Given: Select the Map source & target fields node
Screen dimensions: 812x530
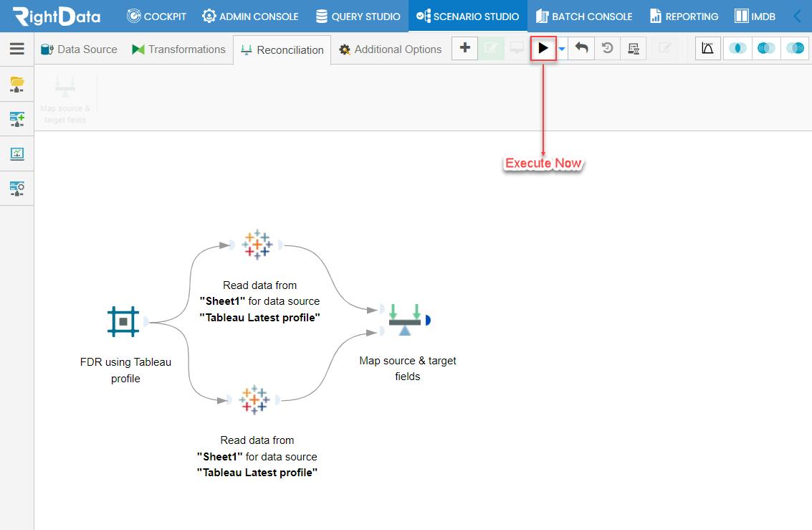Looking at the screenshot, I should [406, 320].
